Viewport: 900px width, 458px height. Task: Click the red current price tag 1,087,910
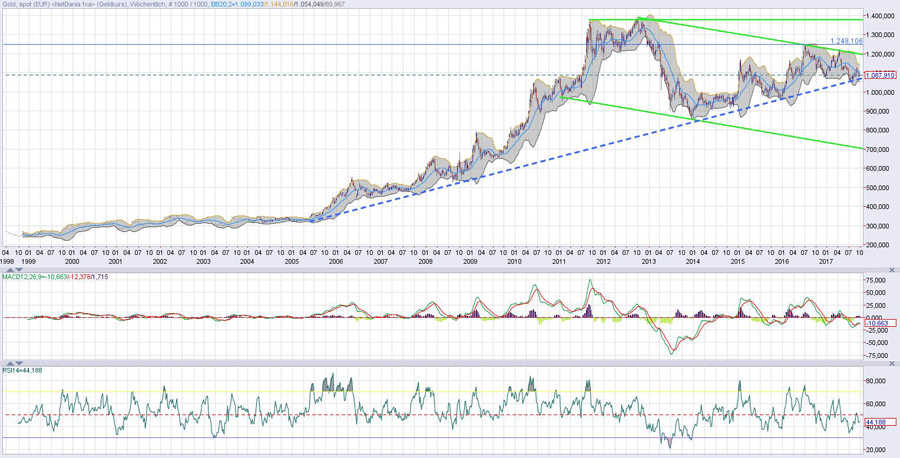click(879, 75)
